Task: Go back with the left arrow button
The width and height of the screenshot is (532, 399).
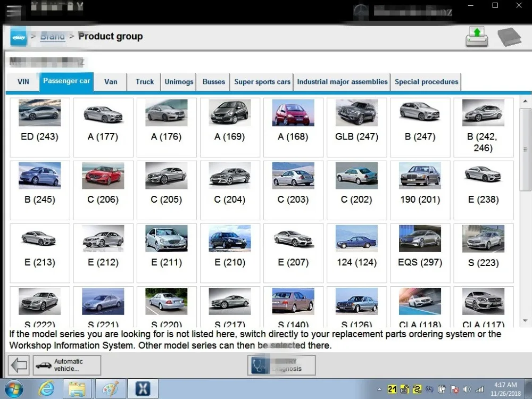Action: click(19, 365)
